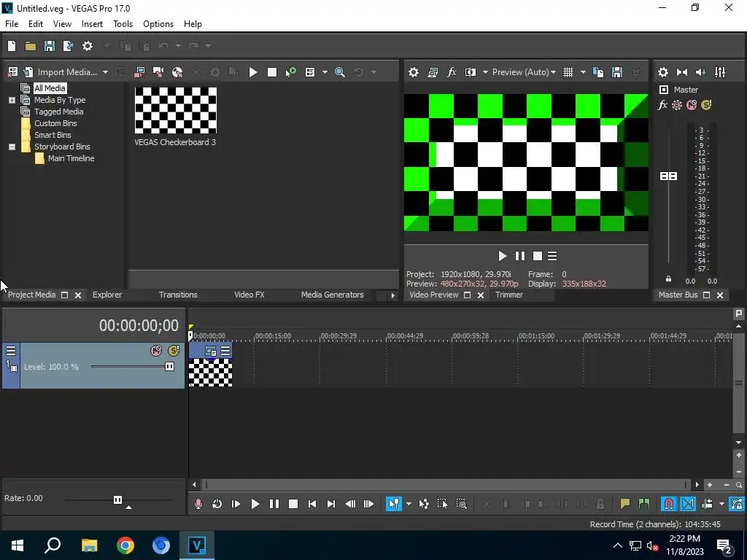747x560 pixels.
Task: Start preview in Project Media toolbar
Action: 253,72
